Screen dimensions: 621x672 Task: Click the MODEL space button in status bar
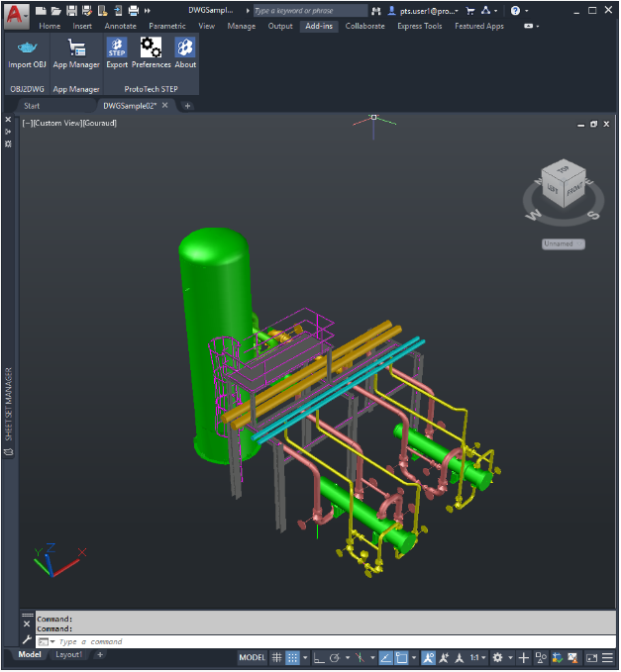tap(253, 658)
